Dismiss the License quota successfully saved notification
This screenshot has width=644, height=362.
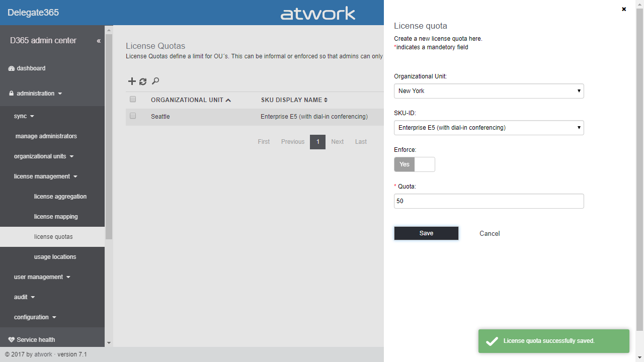click(554, 341)
